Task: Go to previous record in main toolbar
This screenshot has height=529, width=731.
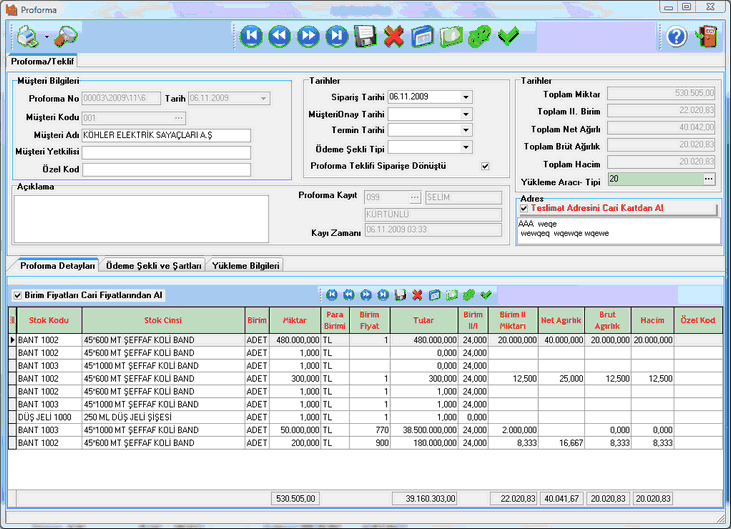Action: 280,36
